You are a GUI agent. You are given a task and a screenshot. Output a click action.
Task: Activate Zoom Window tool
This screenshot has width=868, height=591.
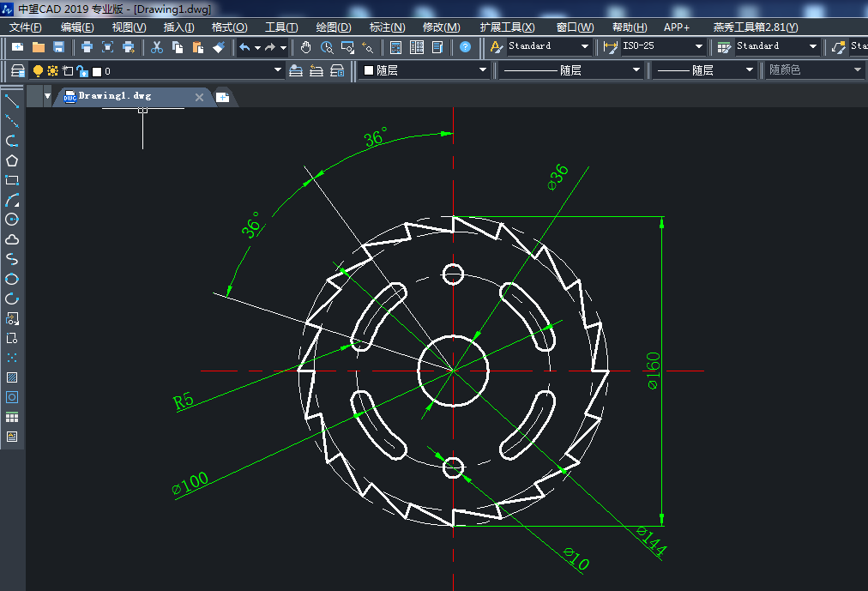tap(347, 47)
